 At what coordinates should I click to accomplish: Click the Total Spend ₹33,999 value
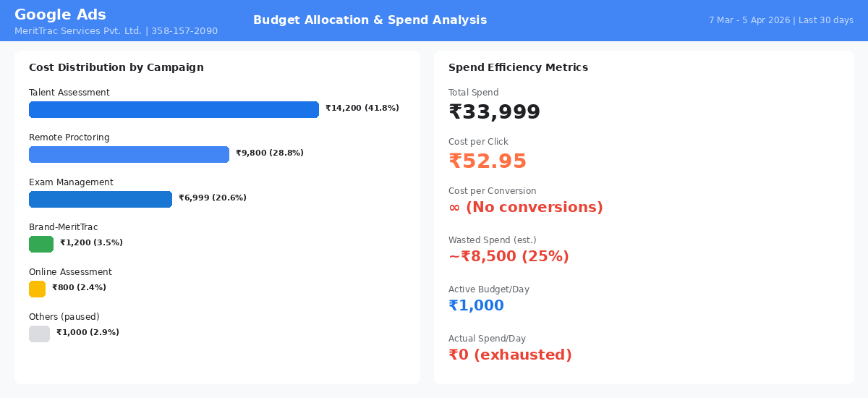point(494,112)
